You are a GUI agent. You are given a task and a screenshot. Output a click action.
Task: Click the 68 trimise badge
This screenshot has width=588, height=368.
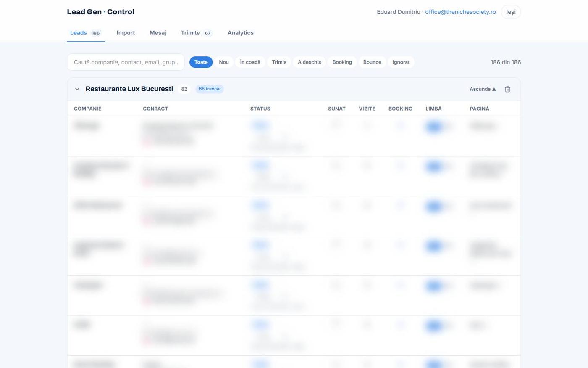tap(210, 89)
